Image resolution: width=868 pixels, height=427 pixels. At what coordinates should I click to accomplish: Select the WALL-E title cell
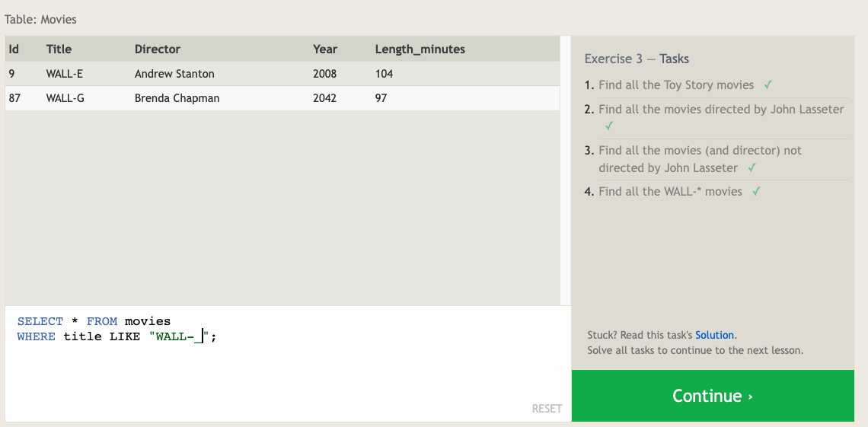pyautogui.click(x=65, y=74)
